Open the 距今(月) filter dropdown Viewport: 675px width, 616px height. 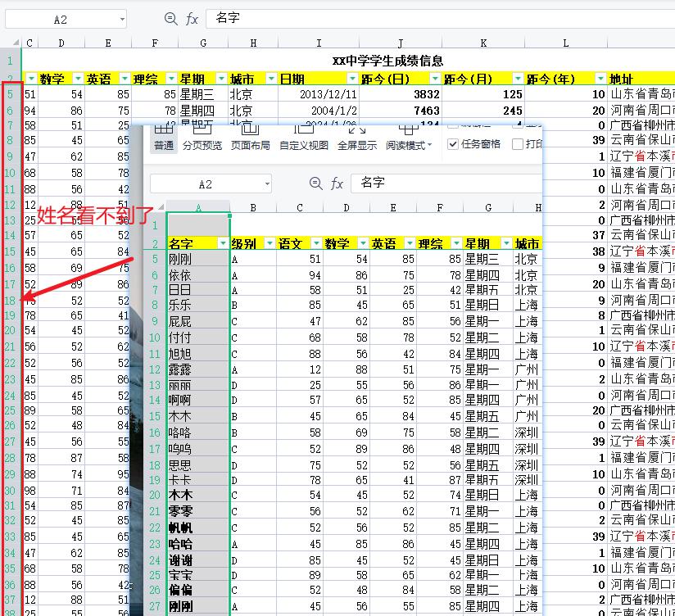pyautogui.click(x=518, y=79)
